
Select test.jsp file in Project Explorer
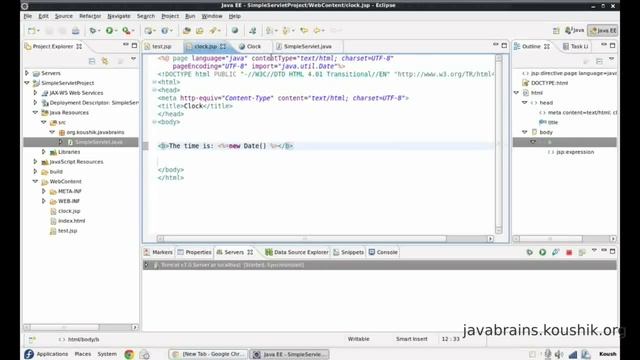[67, 231]
